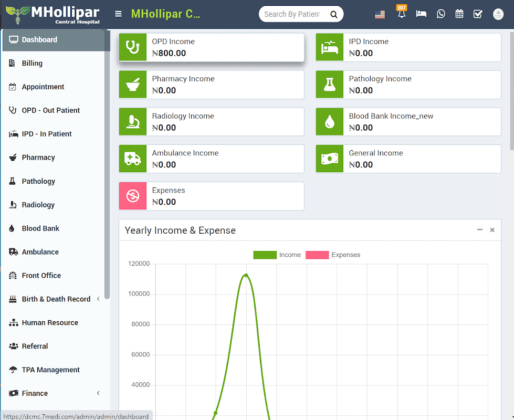Open the calendar icon in header

(459, 14)
